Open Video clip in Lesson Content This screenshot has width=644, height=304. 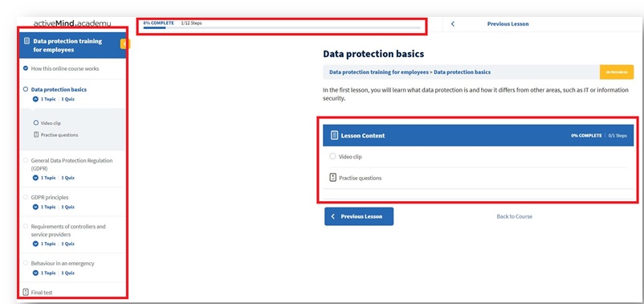coord(350,157)
